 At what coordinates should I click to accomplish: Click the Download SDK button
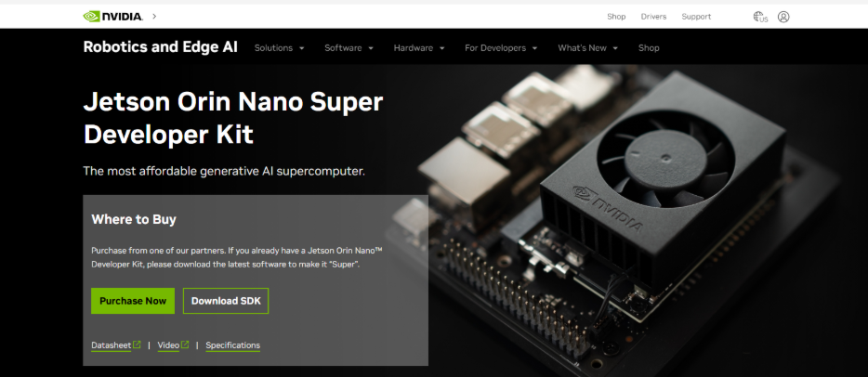tap(226, 301)
